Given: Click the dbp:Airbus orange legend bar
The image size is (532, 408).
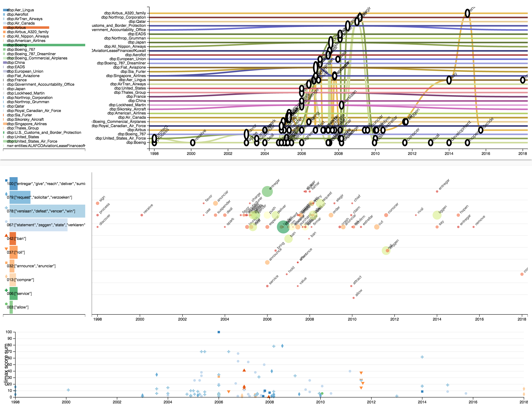Looking at the screenshot, I should tap(26, 27).
